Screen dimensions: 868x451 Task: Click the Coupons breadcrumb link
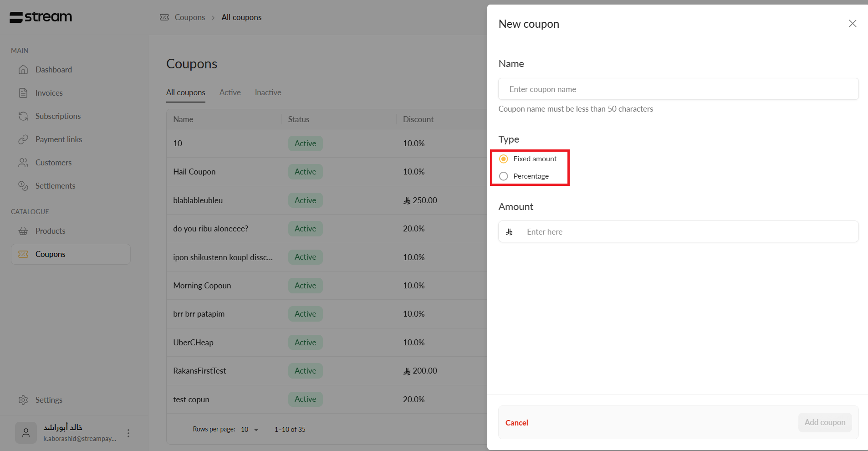pos(189,17)
